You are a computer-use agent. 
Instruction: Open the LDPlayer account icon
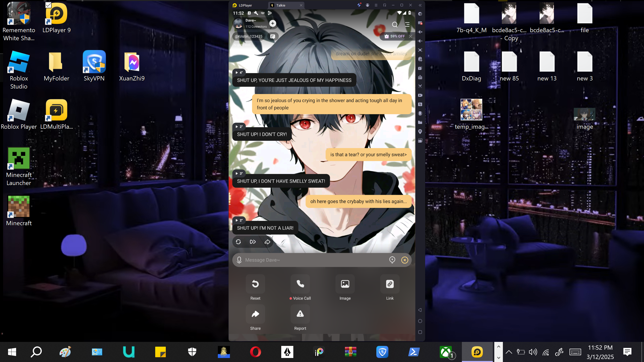click(368, 5)
